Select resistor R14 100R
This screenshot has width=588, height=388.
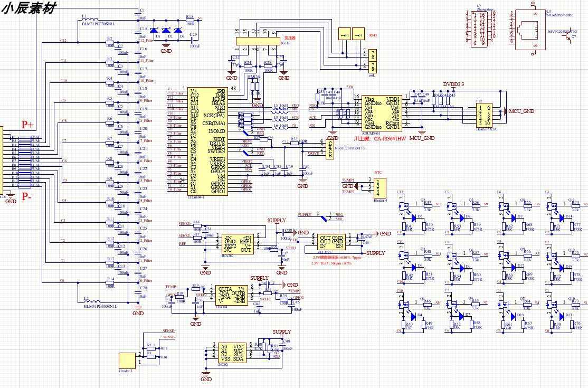pos(110,282)
